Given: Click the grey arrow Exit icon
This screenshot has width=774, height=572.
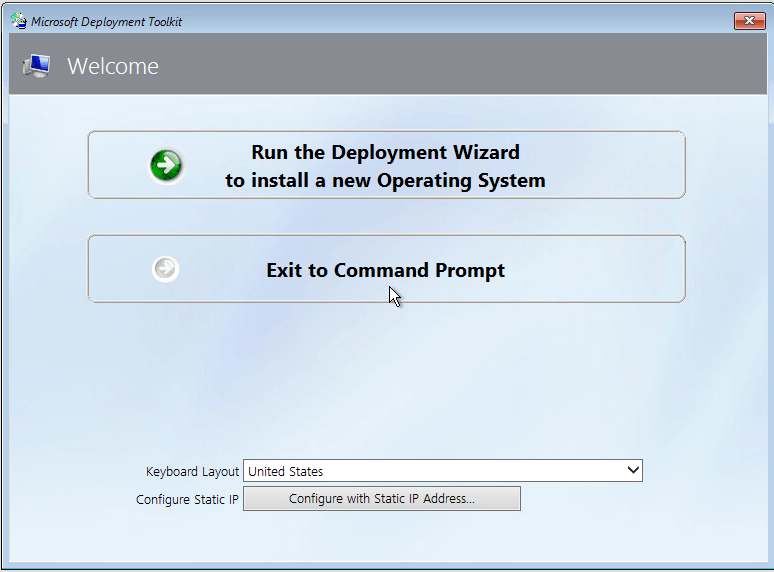Looking at the screenshot, I should (165, 269).
